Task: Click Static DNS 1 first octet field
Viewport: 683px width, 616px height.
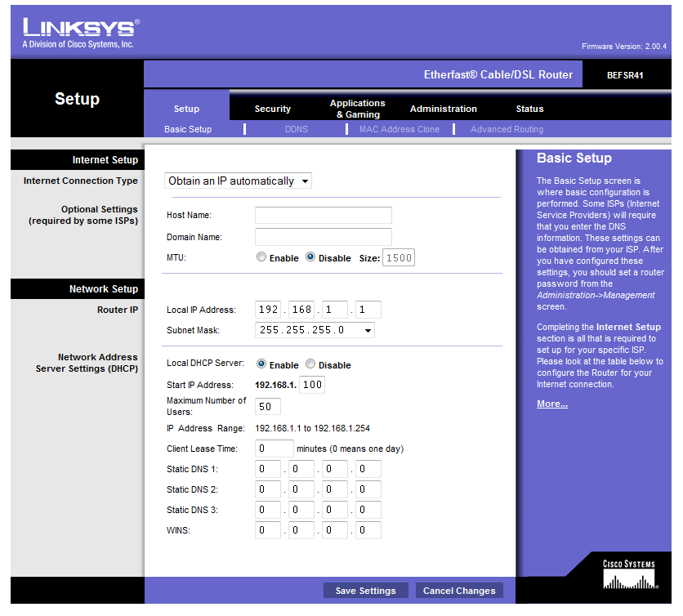Action: tap(268, 469)
